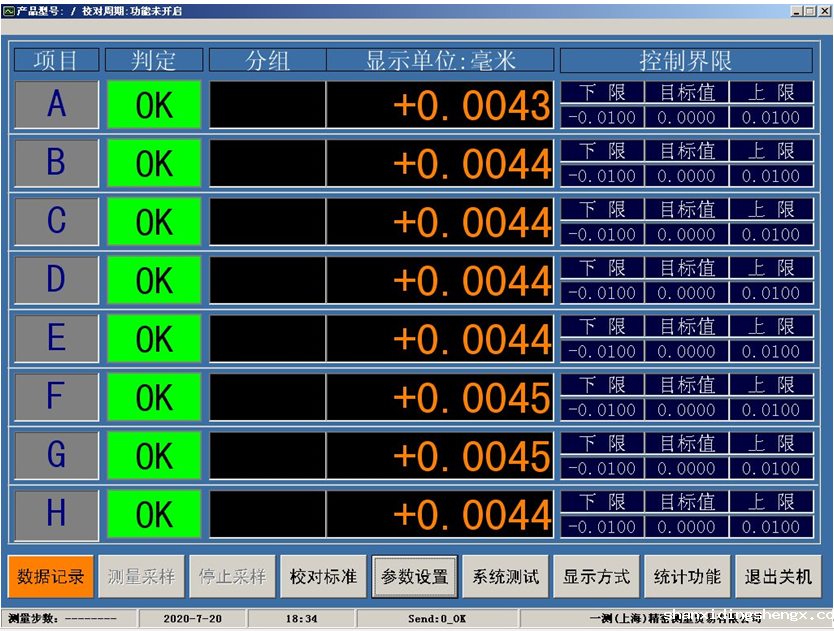Select item D channel button
Image resolution: width=834 pixels, height=631 pixels.
pos(56,280)
